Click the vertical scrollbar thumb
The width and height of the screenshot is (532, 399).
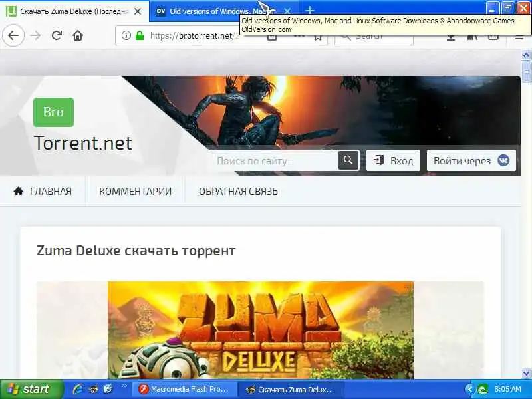(526, 71)
